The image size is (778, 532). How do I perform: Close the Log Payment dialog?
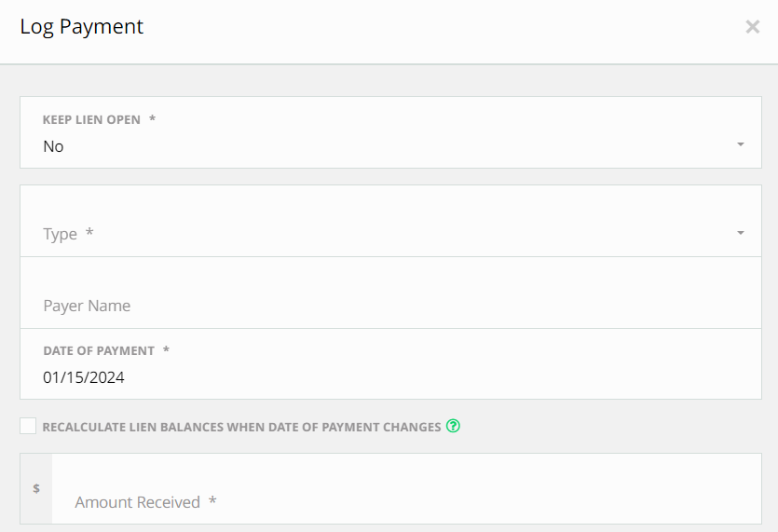point(753,27)
